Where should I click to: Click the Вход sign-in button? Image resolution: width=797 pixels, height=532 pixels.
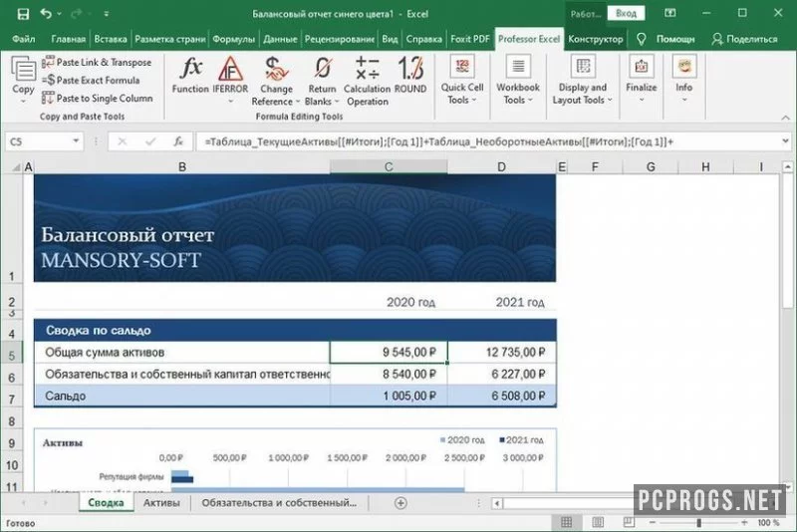click(x=626, y=13)
